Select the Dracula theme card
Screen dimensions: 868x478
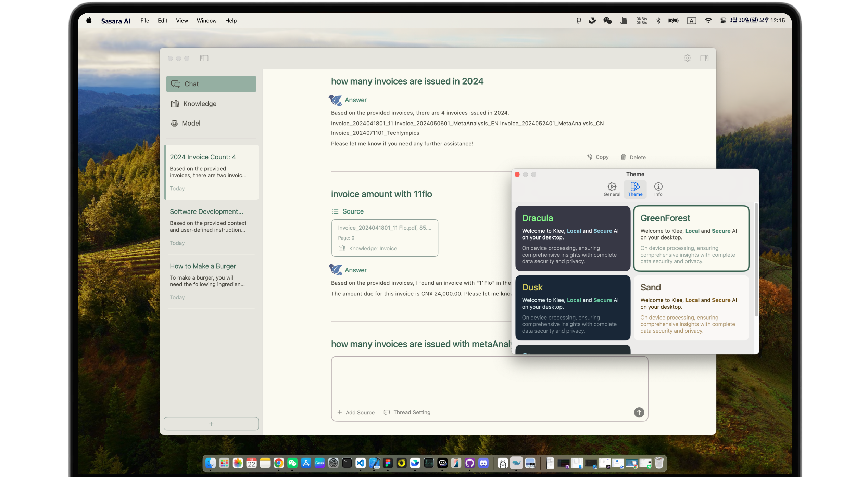[573, 238]
